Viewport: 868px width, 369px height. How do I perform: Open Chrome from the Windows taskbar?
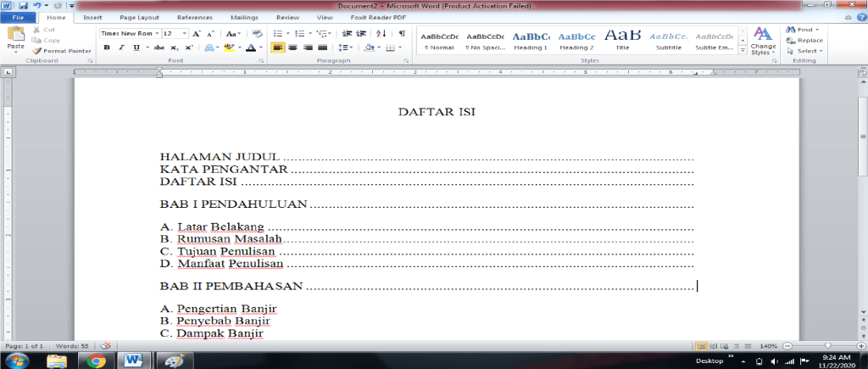coord(96,360)
